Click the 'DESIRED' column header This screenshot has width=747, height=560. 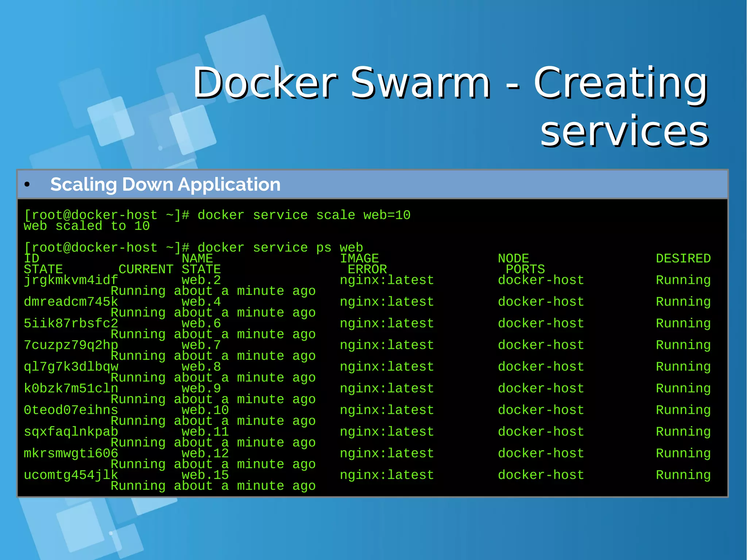(683, 258)
